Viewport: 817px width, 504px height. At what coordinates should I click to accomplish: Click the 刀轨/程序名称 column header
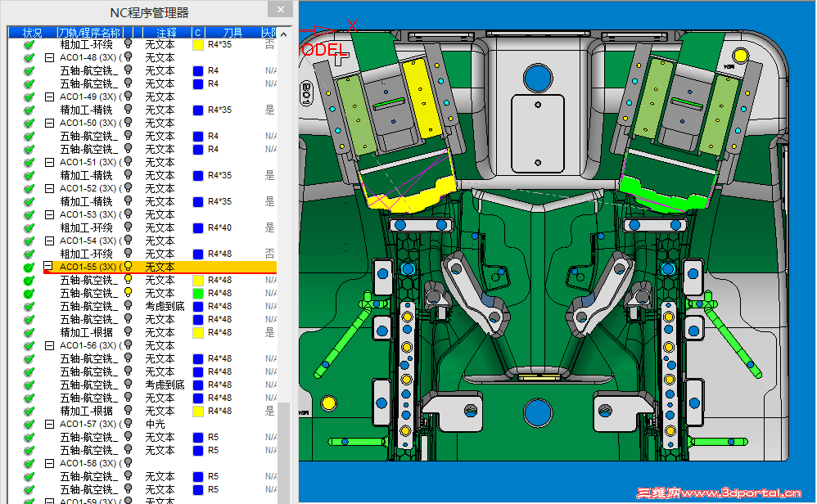pyautogui.click(x=90, y=33)
